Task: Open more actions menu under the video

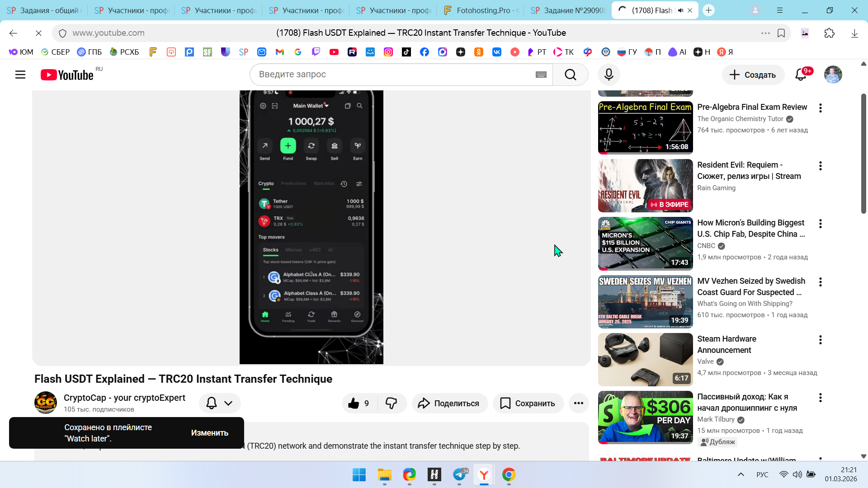Action: tap(578, 403)
